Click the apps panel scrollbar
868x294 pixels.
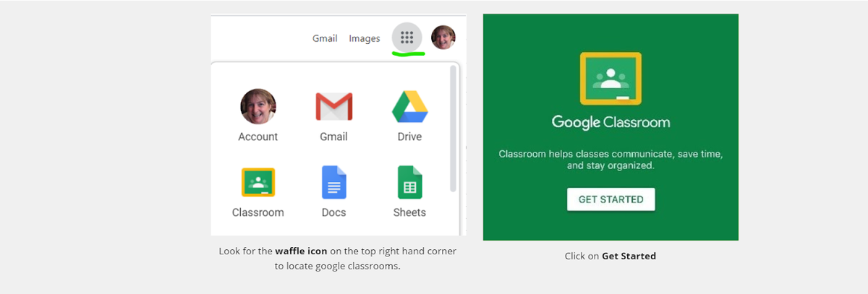454,128
